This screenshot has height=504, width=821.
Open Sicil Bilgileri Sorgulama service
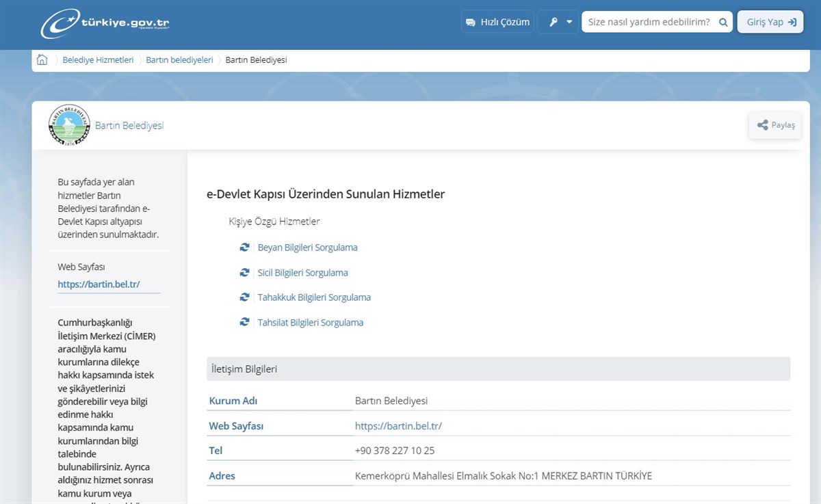click(x=302, y=273)
